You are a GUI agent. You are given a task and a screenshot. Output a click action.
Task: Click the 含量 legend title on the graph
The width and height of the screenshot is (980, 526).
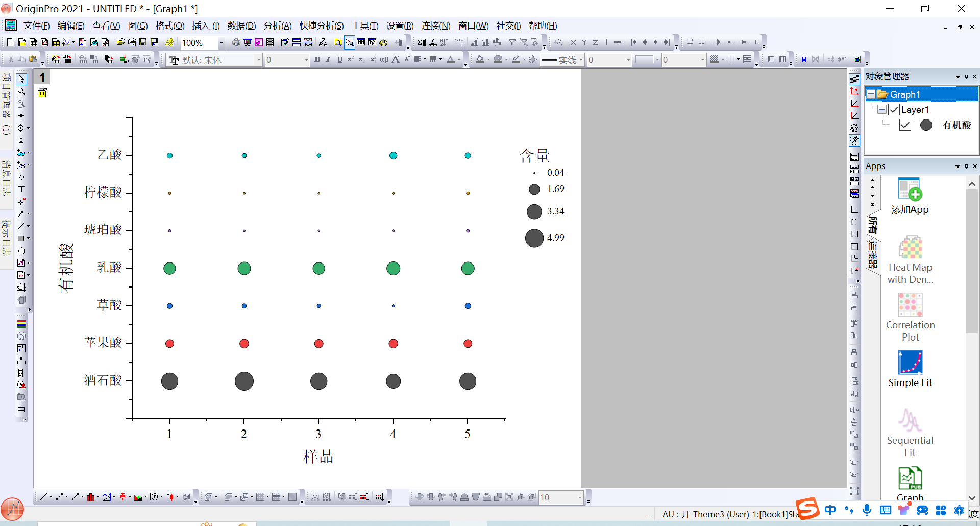coord(534,156)
